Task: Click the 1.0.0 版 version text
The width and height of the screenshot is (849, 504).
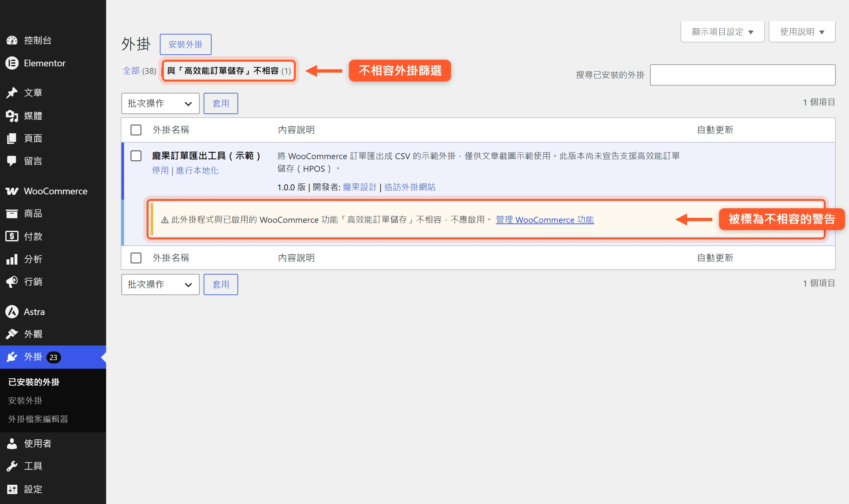Action: (292, 187)
